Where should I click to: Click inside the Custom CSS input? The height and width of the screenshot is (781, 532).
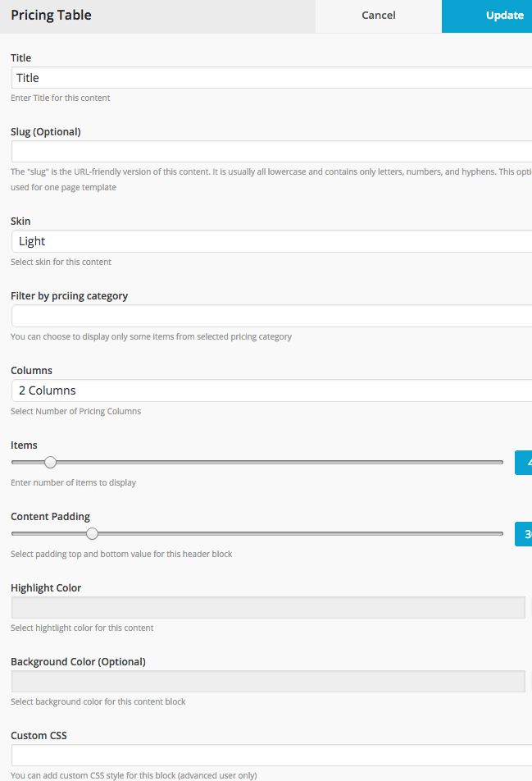pyautogui.click(x=271, y=755)
